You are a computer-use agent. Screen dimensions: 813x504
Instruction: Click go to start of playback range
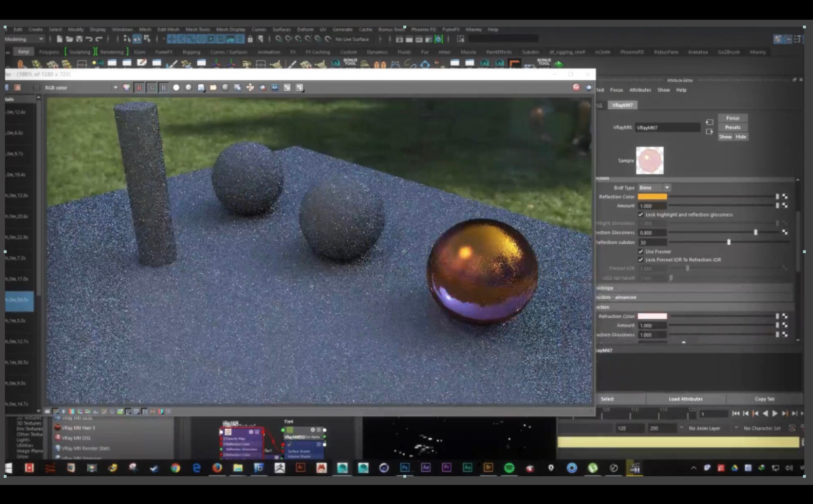(x=736, y=413)
